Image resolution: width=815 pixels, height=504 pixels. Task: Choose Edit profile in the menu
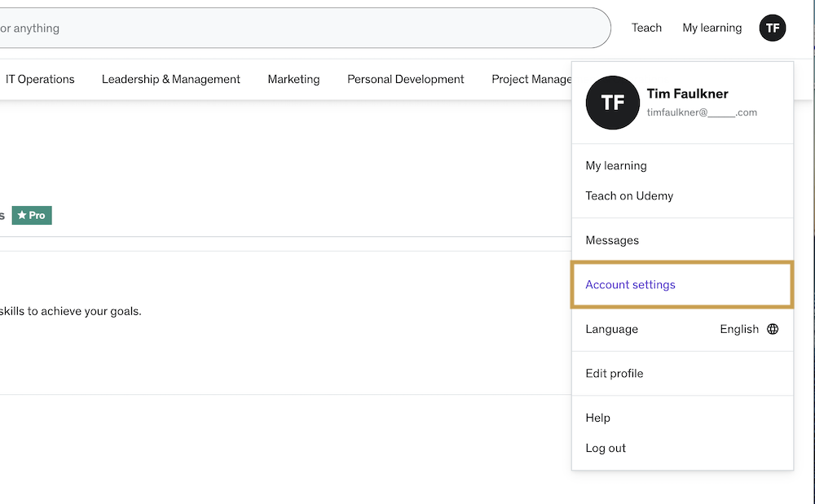coord(615,373)
